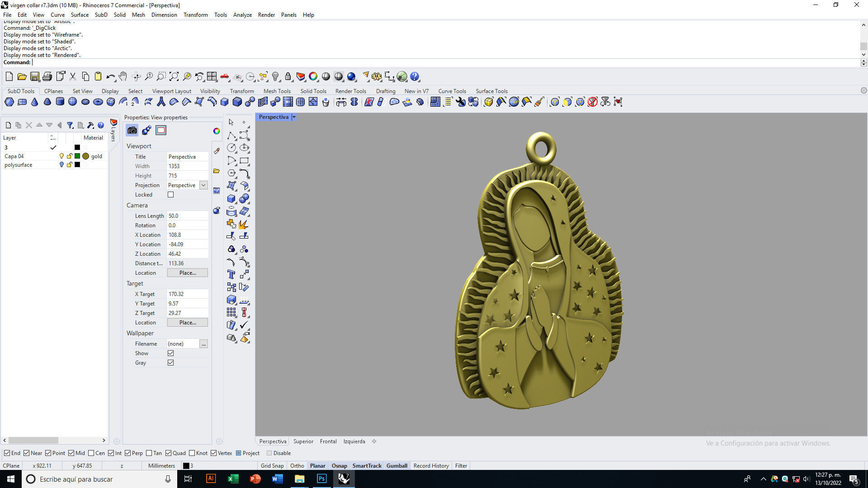This screenshot has height=488, width=868.
Task: Toggle Gumball in status bar
Action: coord(397,466)
